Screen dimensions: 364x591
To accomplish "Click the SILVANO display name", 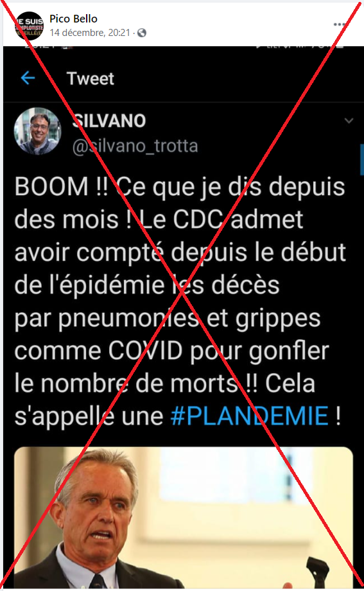I will coord(109,121).
